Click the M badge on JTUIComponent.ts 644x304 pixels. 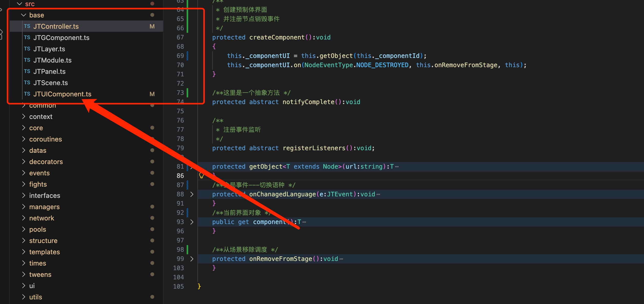152,94
